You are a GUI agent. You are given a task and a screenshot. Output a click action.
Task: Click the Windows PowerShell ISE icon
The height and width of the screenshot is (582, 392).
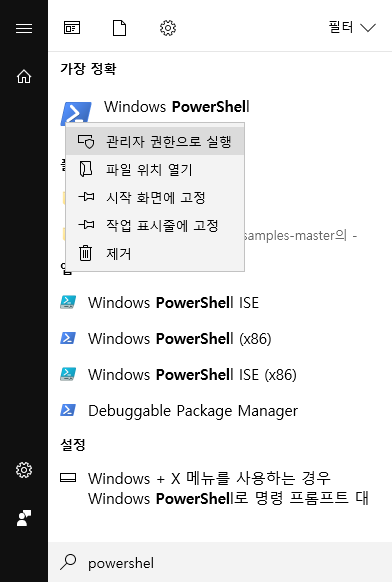coord(68,302)
